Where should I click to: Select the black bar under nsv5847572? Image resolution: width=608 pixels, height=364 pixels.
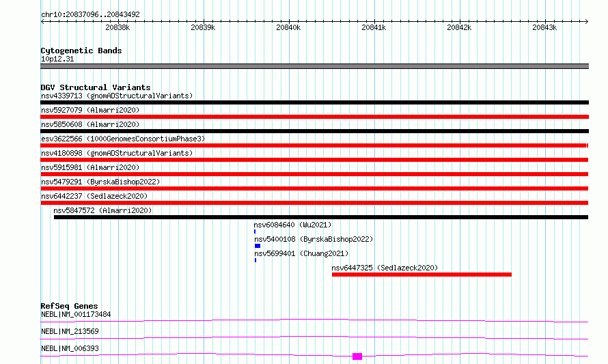tap(321, 217)
